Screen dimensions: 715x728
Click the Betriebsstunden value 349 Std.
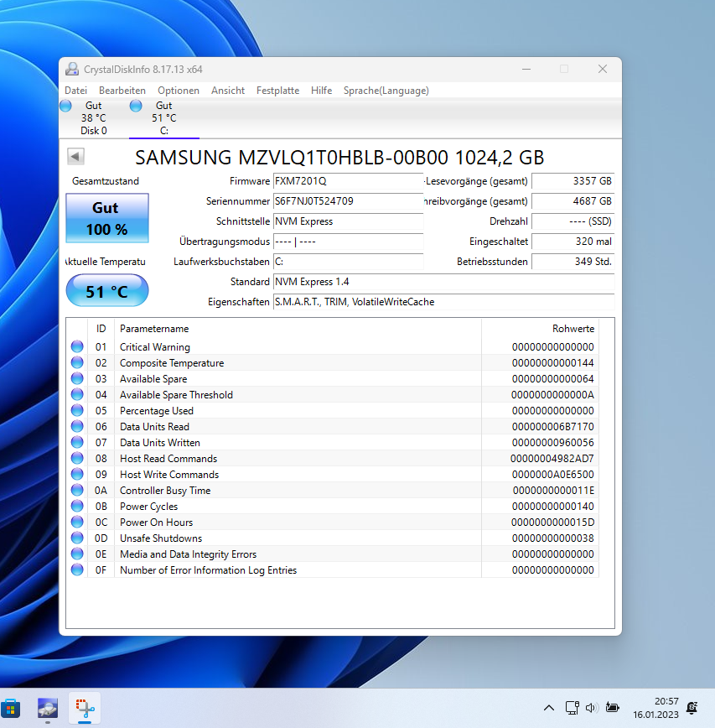pos(573,262)
